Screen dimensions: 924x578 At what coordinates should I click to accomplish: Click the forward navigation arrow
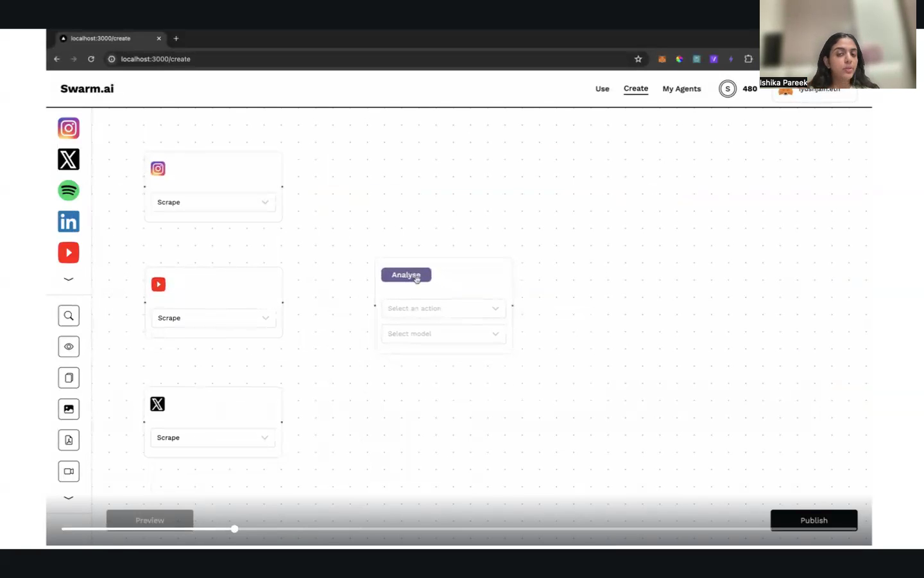point(74,59)
